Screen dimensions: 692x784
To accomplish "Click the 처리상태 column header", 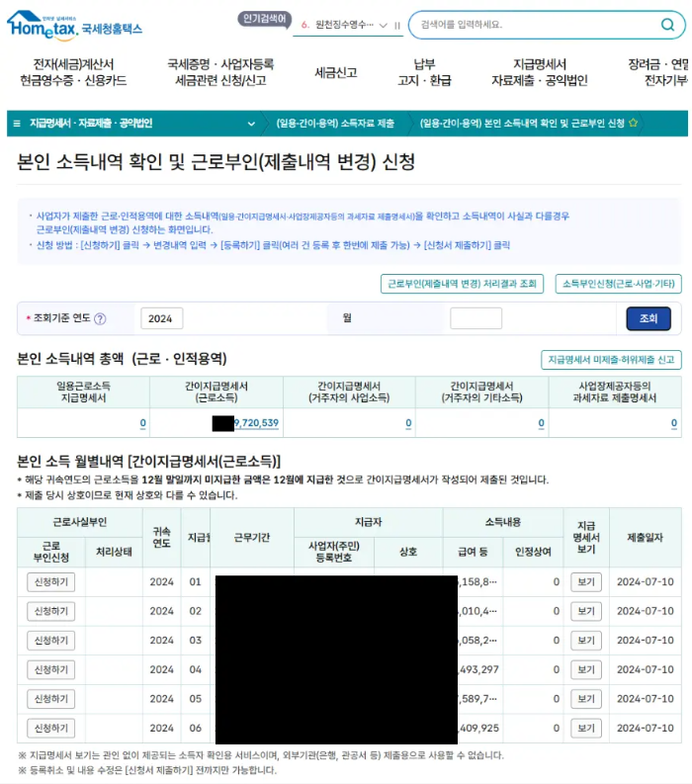I will coord(114,552).
